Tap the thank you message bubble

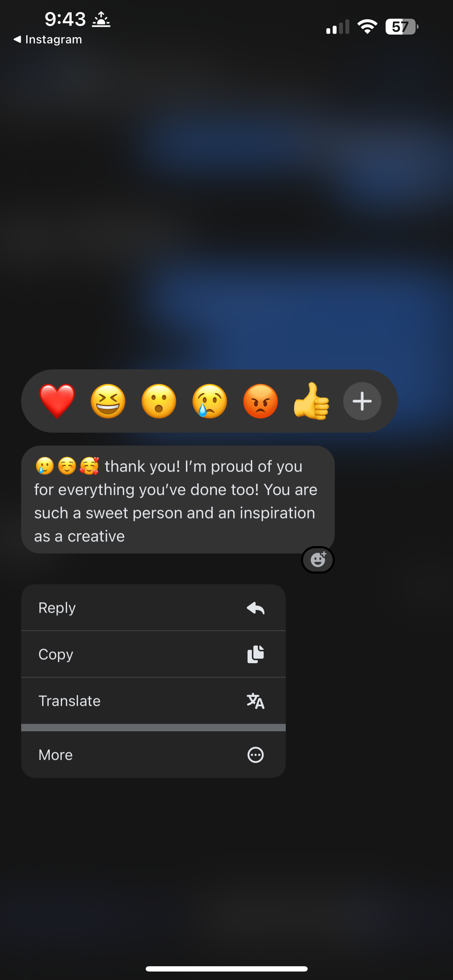pyautogui.click(x=178, y=500)
